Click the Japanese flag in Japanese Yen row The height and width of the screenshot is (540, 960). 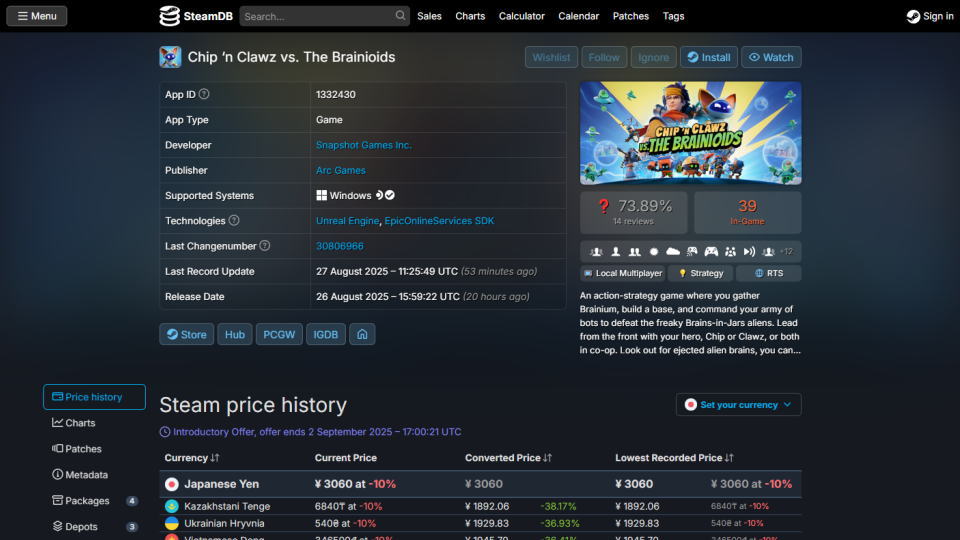click(x=171, y=484)
